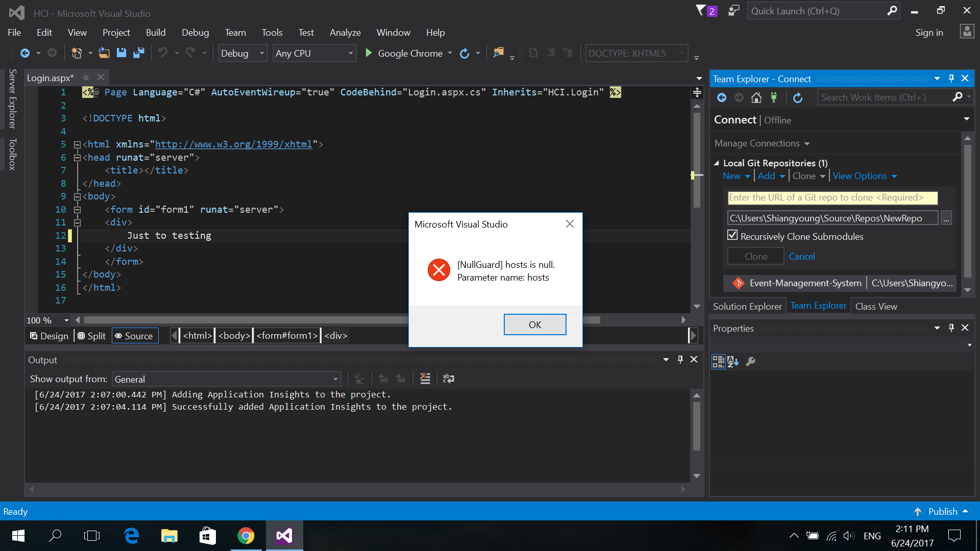This screenshot has height=551, width=980.
Task: Click the Visual Studio icon on the taskbar
Action: [284, 535]
